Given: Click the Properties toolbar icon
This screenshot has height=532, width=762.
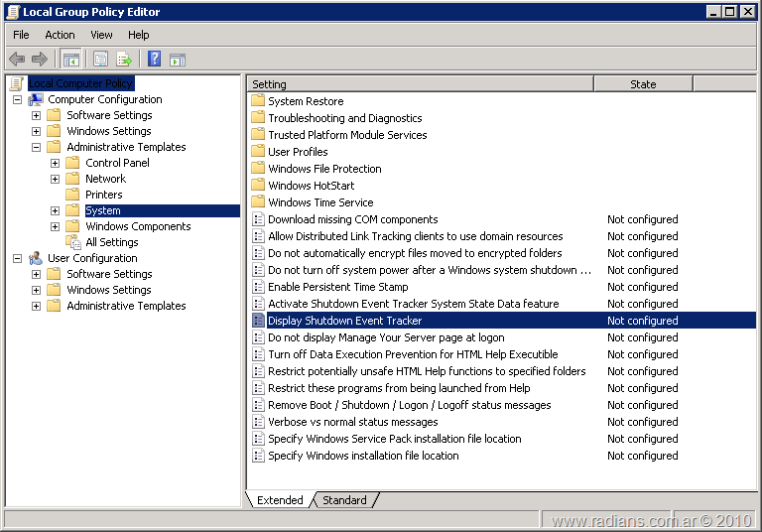Looking at the screenshot, I should [100, 60].
